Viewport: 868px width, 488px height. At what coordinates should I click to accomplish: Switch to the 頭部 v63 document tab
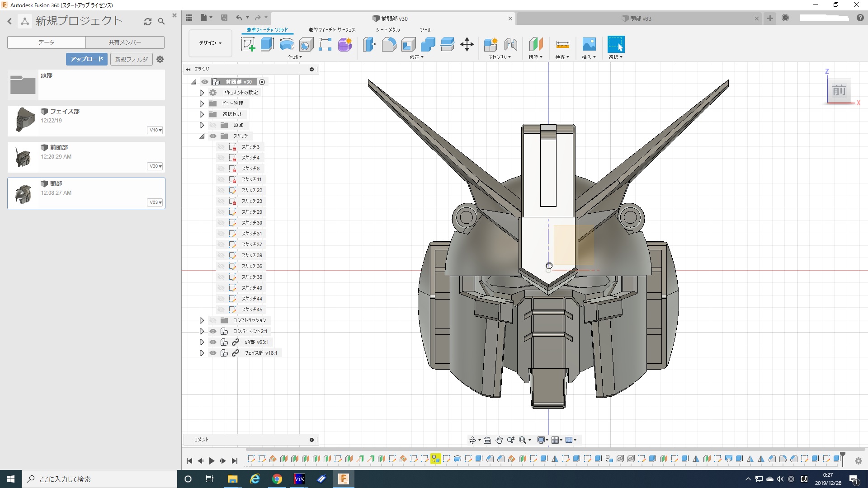(x=640, y=19)
